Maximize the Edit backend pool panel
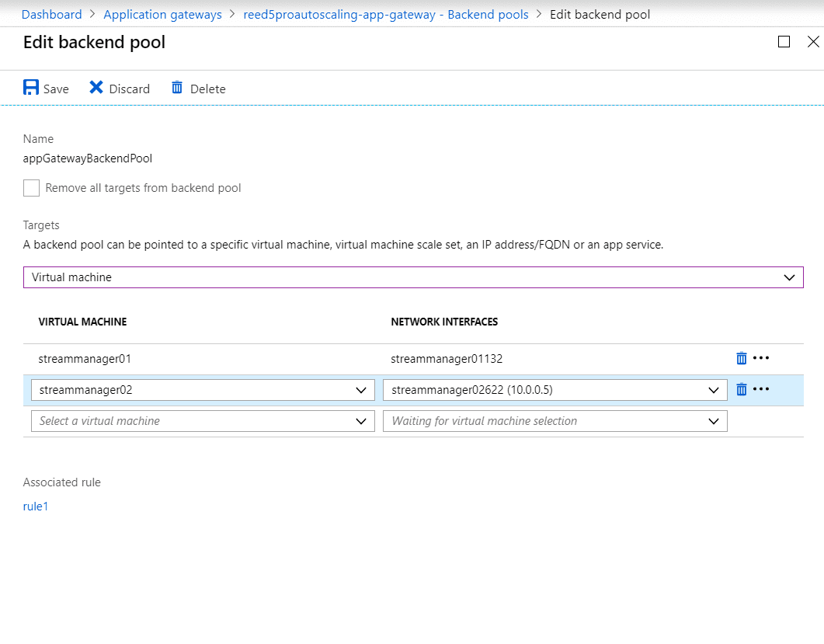 pos(784,42)
